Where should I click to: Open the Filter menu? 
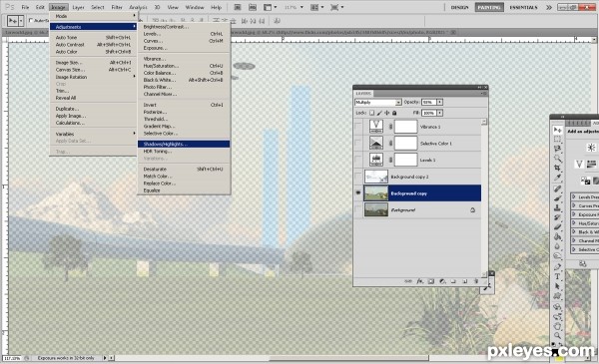(117, 7)
